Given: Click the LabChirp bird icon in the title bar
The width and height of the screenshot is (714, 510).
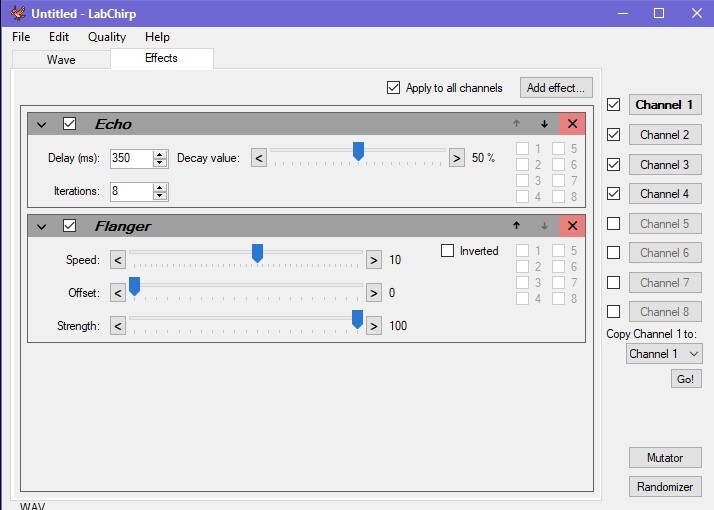Looking at the screenshot, I should pos(18,13).
